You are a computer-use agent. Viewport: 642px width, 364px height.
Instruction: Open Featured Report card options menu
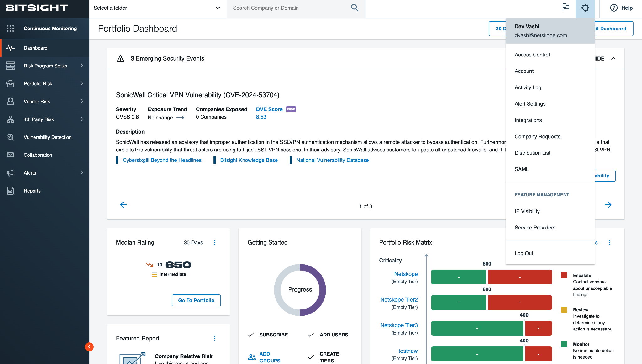[215, 338]
